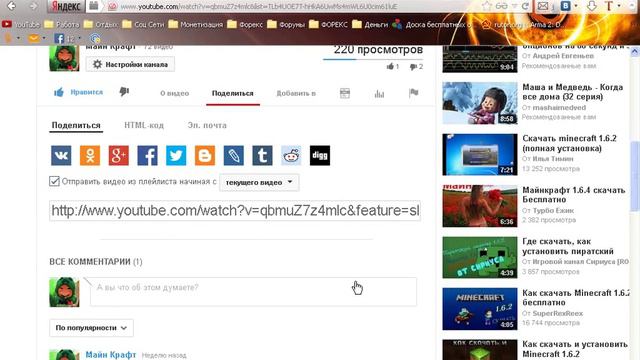Open the YouTube bookmark

tap(20, 24)
